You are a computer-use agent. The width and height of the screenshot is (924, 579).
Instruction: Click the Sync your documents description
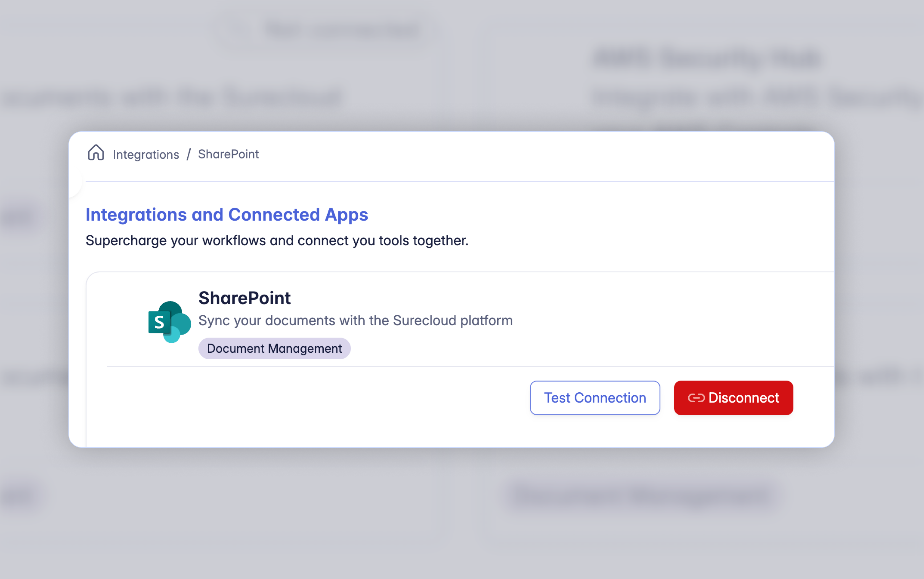355,320
